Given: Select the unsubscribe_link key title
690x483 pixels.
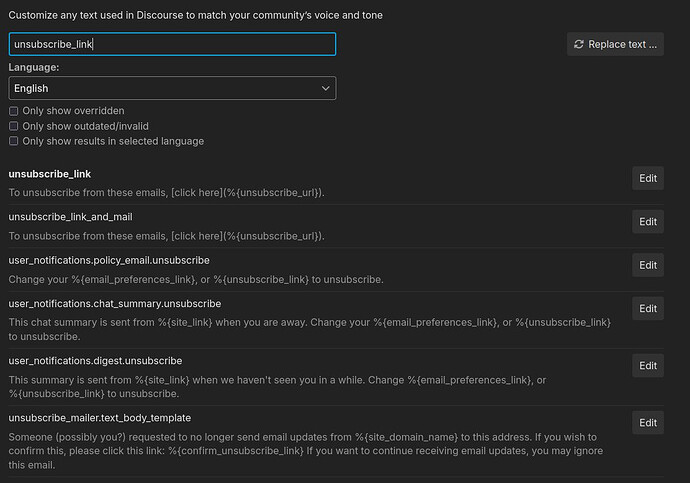Looking at the screenshot, I should click(x=50, y=174).
